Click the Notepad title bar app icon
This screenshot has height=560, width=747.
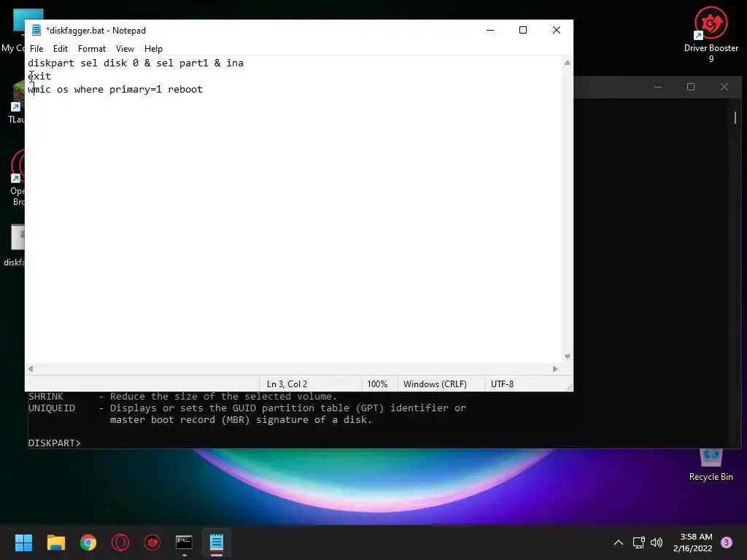point(36,30)
